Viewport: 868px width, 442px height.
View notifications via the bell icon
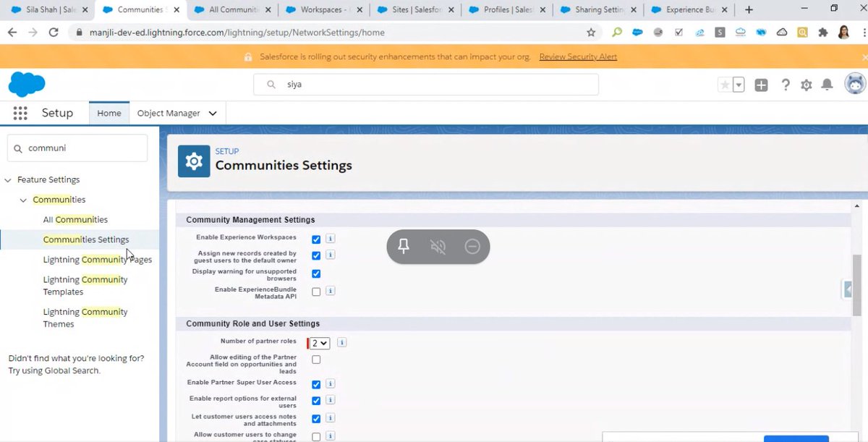coord(827,85)
